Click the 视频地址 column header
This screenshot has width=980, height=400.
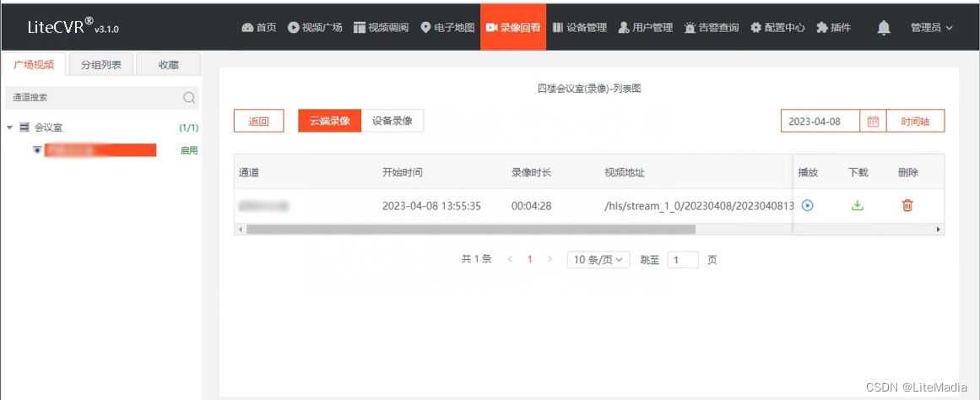[625, 172]
